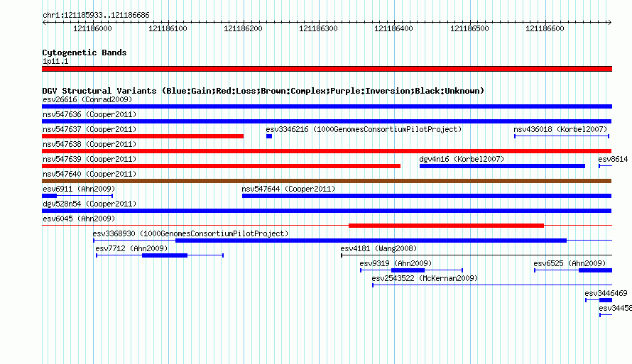Click the ruler's right arrow end
The width and height of the screenshot is (632, 364).
pyautogui.click(x=609, y=22)
